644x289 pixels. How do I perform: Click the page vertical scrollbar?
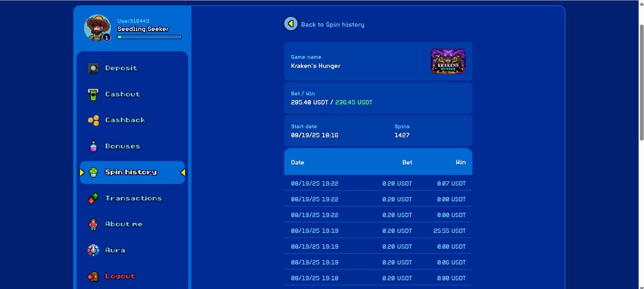(641, 83)
